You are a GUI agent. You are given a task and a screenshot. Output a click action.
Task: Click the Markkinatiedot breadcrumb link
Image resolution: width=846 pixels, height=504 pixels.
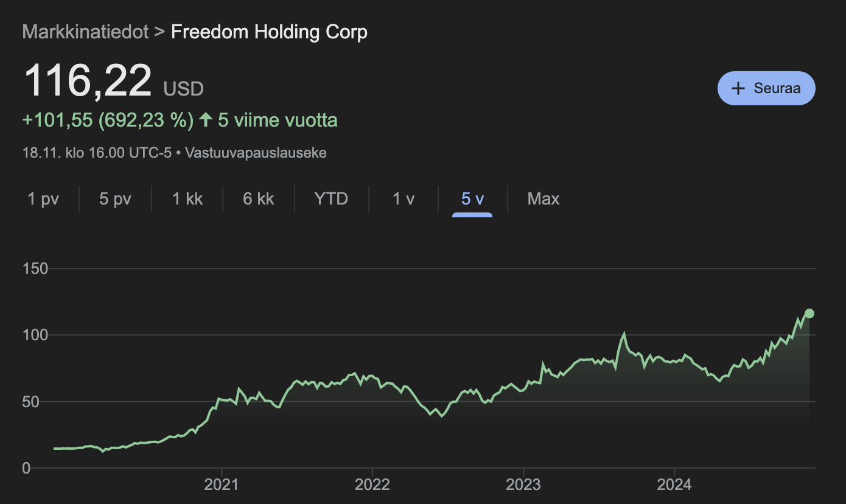pos(86,32)
